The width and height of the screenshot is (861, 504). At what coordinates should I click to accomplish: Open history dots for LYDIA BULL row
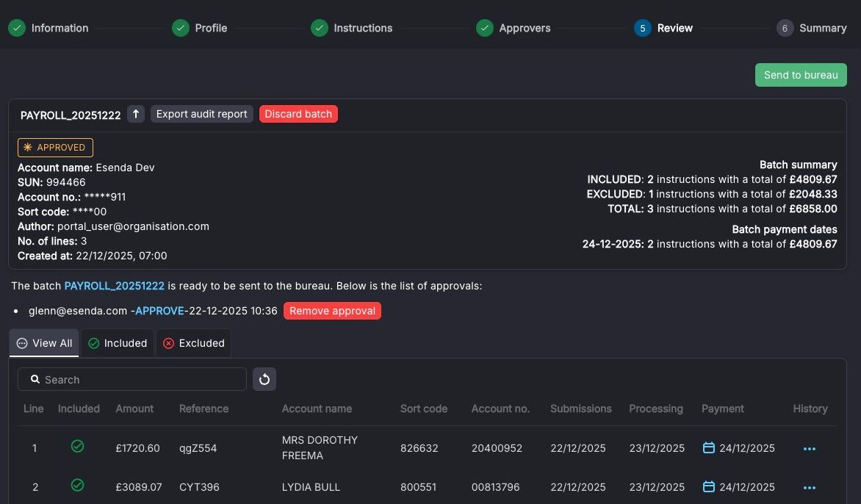coord(810,488)
